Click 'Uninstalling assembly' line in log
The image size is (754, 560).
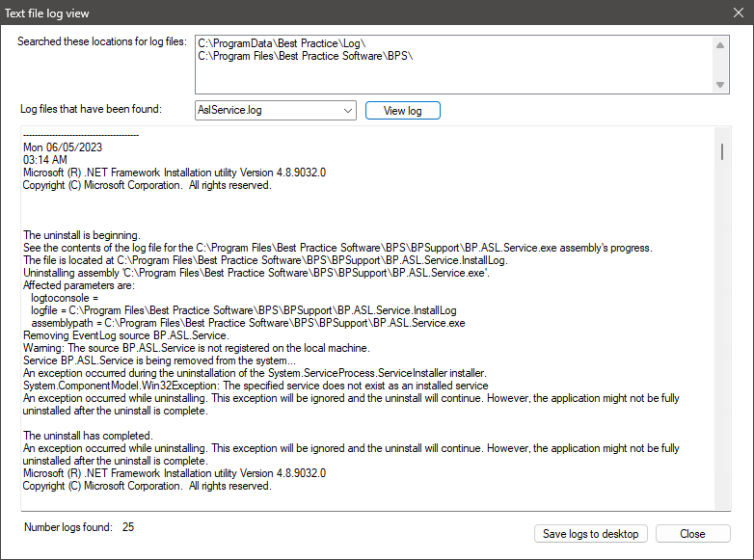(256, 273)
